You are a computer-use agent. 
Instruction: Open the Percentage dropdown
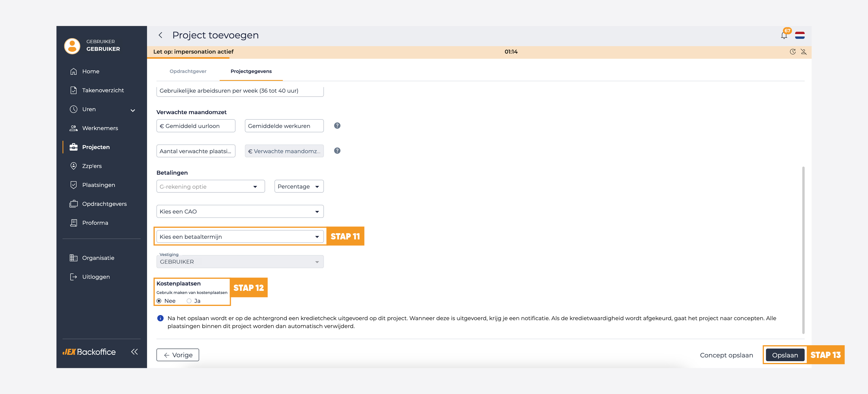click(x=299, y=187)
